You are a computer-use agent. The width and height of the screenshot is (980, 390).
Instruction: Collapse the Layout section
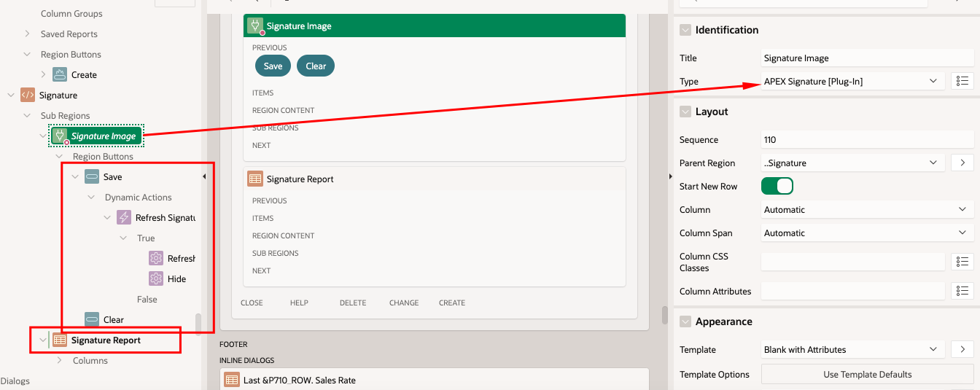pyautogui.click(x=685, y=112)
